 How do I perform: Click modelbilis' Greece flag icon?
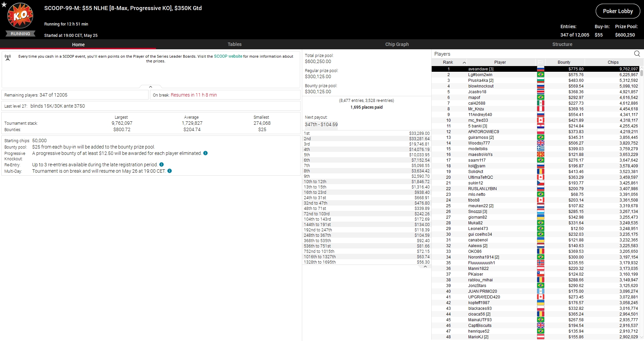pyautogui.click(x=540, y=149)
